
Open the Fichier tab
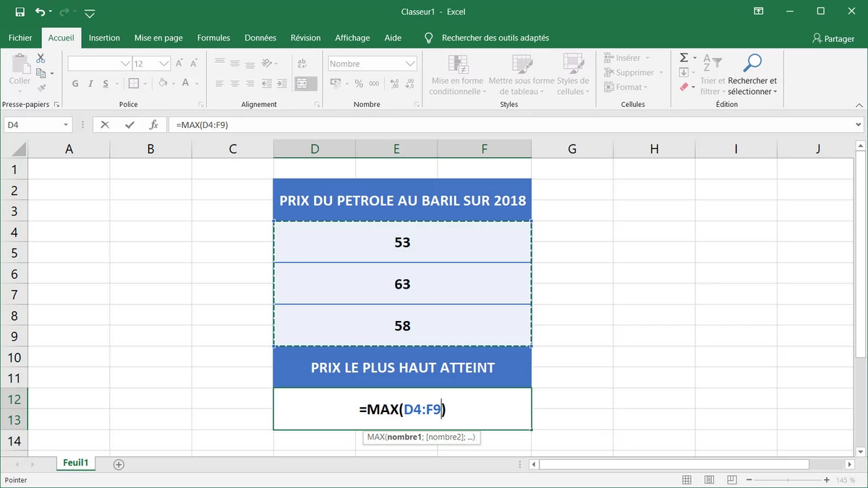click(x=20, y=38)
